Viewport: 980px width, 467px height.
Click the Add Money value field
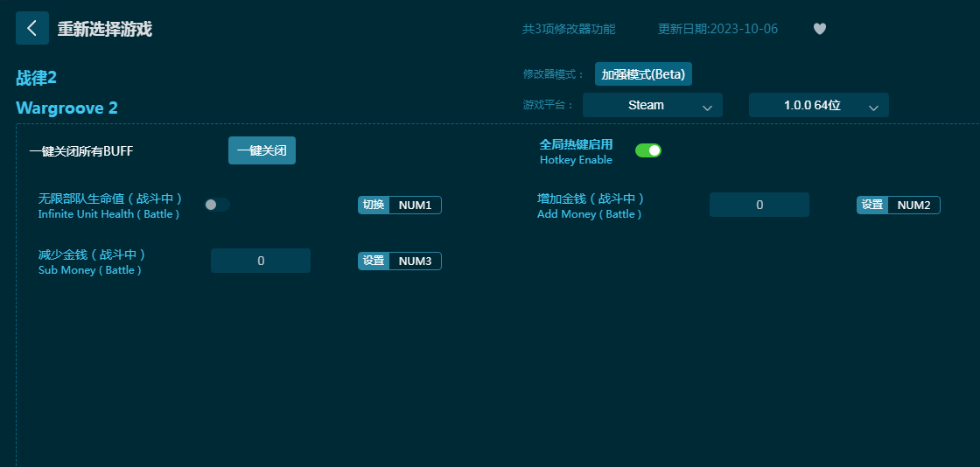point(759,205)
